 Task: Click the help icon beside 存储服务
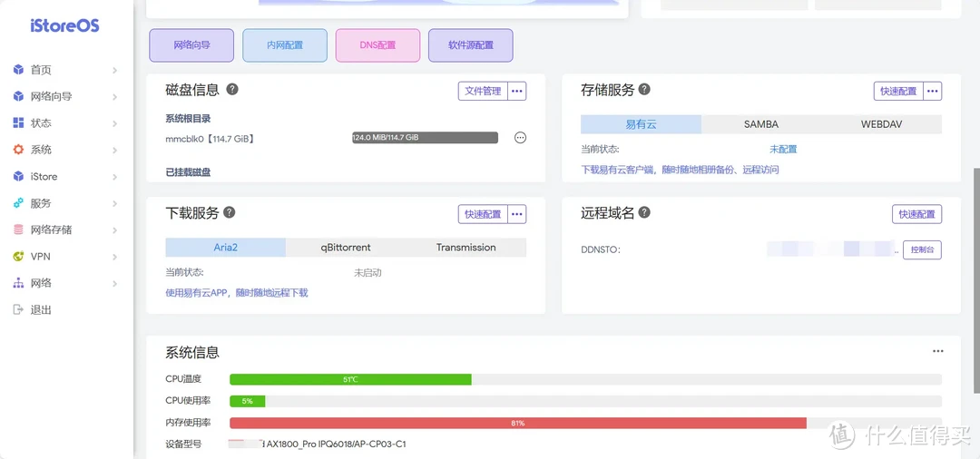pos(644,90)
